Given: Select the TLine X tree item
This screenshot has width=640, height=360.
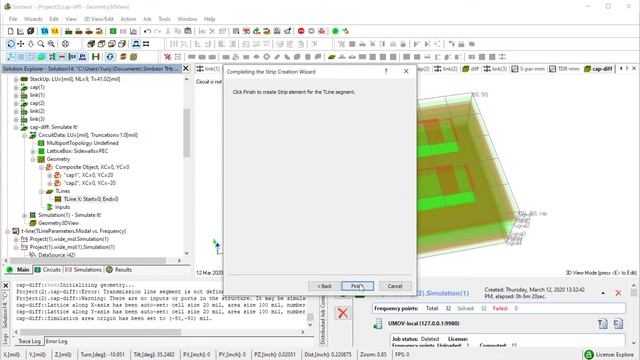Looking at the screenshot, I should click(91, 199).
